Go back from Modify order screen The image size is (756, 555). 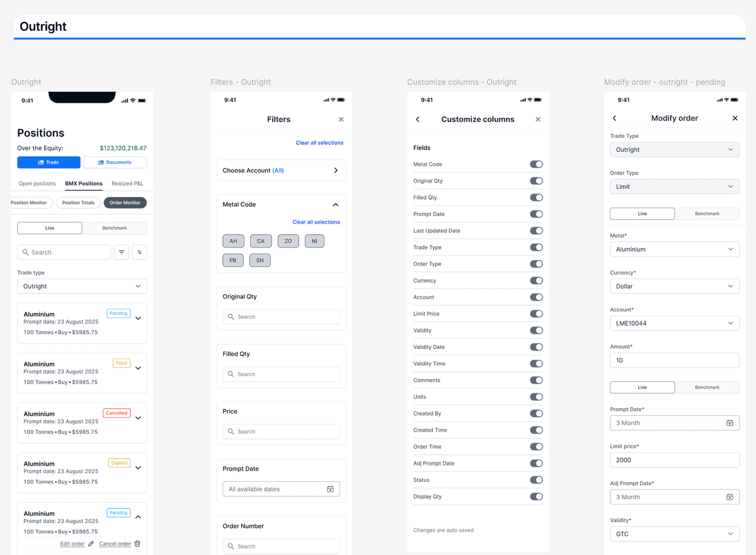[614, 118]
